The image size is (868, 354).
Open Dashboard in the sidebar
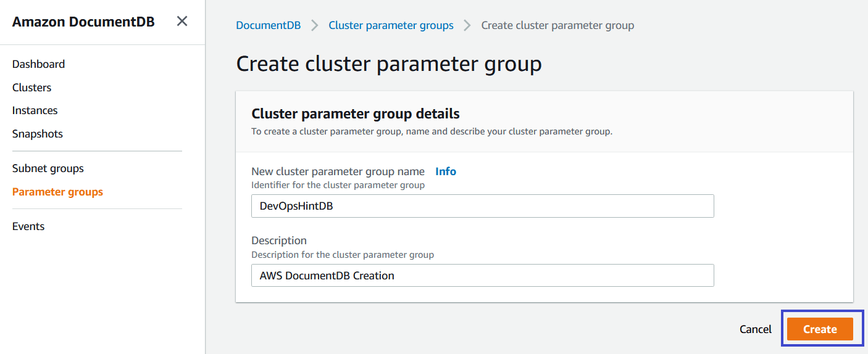pos(38,64)
